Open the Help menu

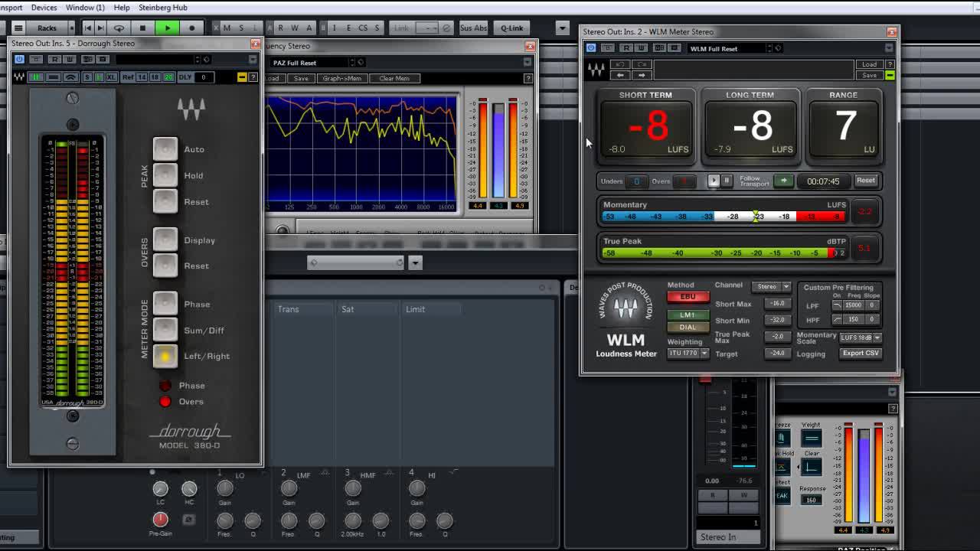(x=122, y=7)
